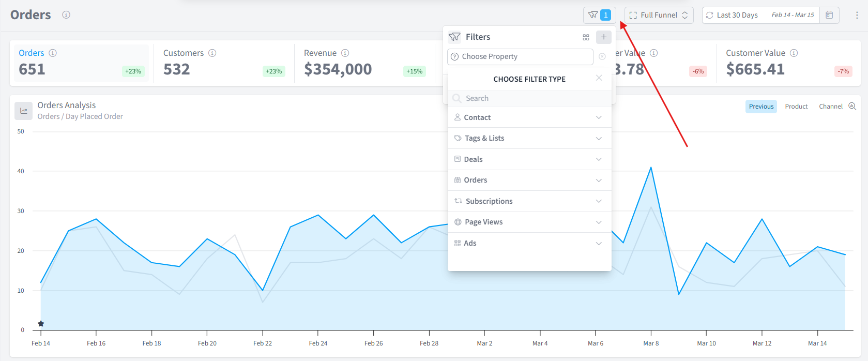Click the info icon beside Orders title
868x361 pixels.
[x=66, y=14]
